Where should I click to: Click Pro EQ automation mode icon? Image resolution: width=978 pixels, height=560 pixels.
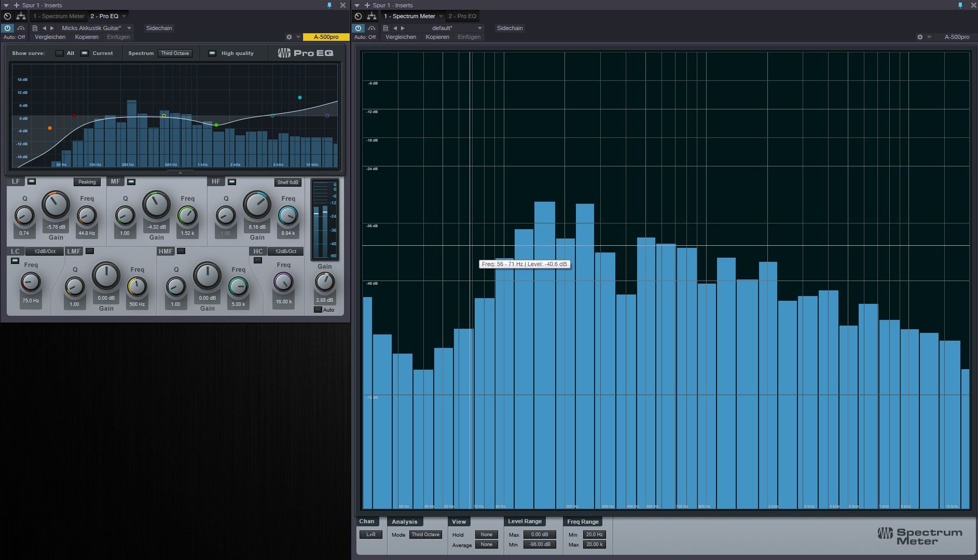pyautogui.click(x=21, y=28)
